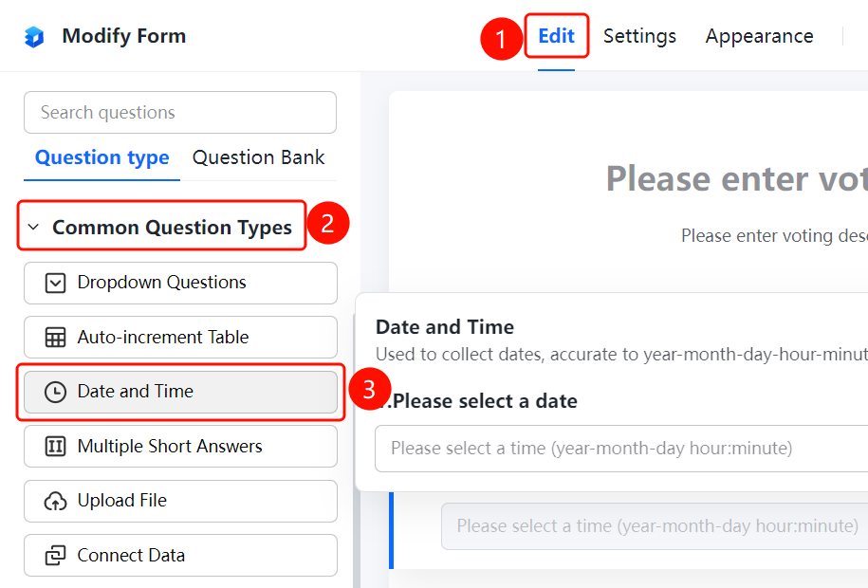Click the Multiple Short Answers icon
This screenshot has height=588, width=868.
(x=55, y=447)
